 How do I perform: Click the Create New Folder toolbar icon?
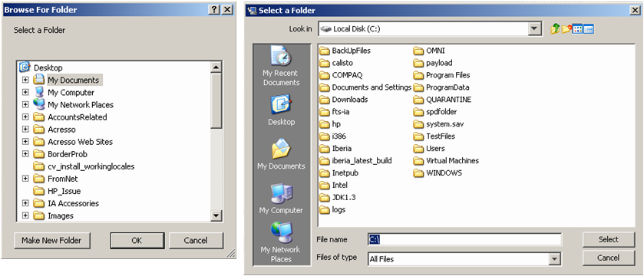(x=566, y=28)
